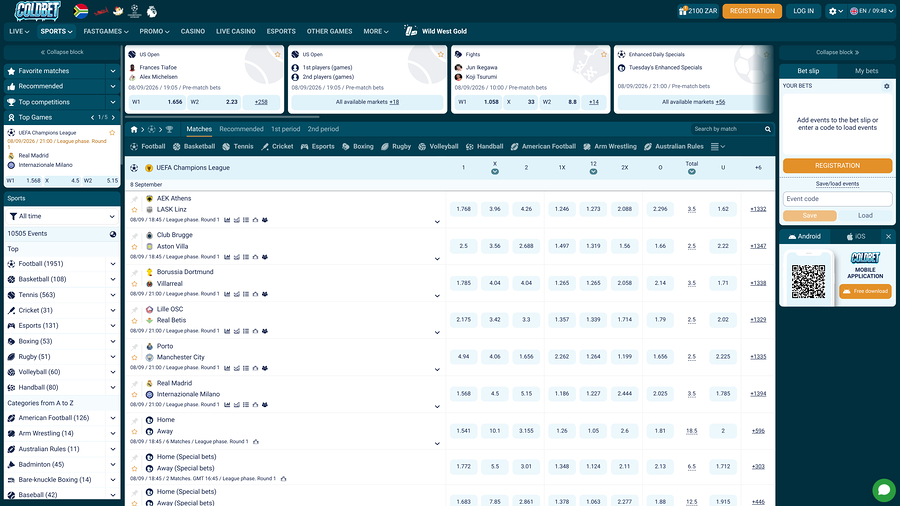This screenshot has height=506, width=900.
Task: Open the All time period dropdown
Action: 61,216
